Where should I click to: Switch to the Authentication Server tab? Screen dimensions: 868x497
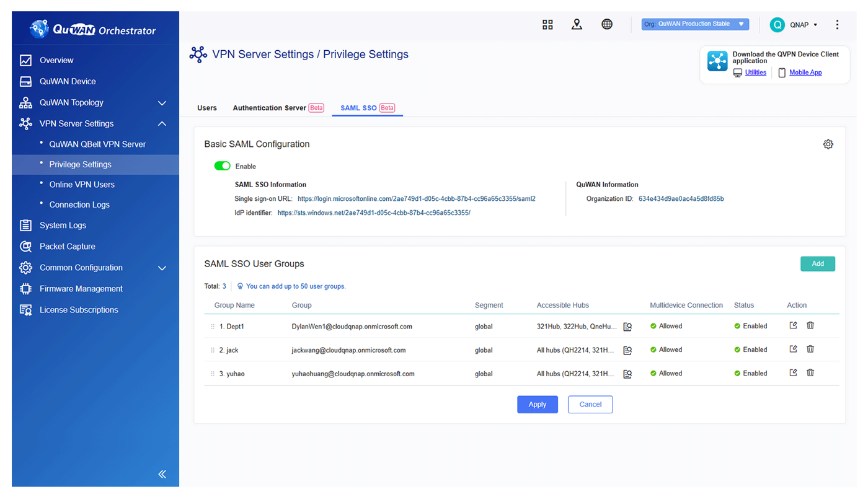(x=278, y=108)
